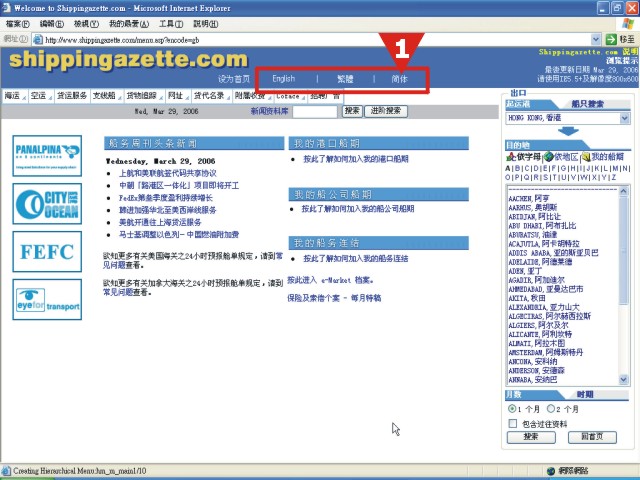Open the FedEx quarterly profit news headline

[165, 198]
